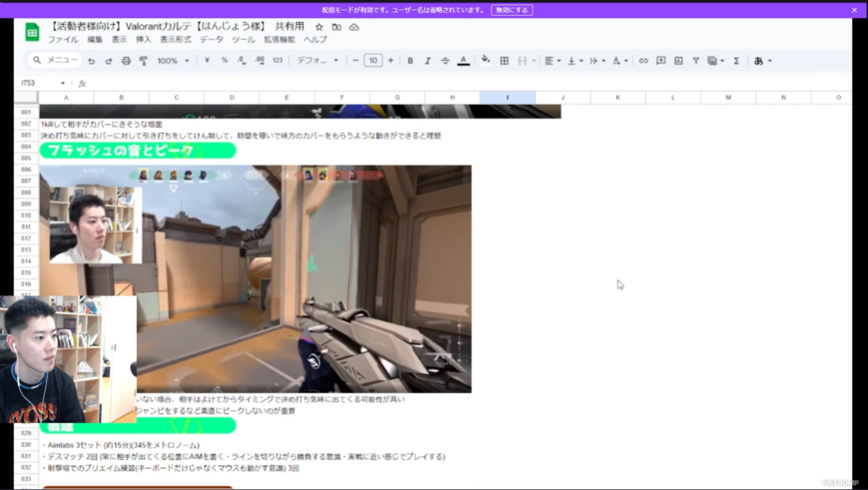Open the functions sigma menu
Viewport: 868px width, 490px height.
[736, 60]
